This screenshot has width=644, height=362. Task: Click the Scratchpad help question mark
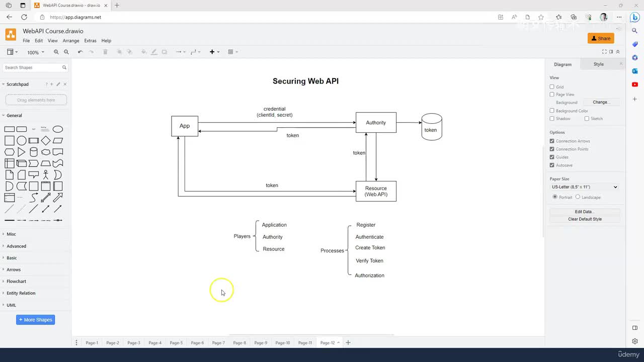pos(46,84)
